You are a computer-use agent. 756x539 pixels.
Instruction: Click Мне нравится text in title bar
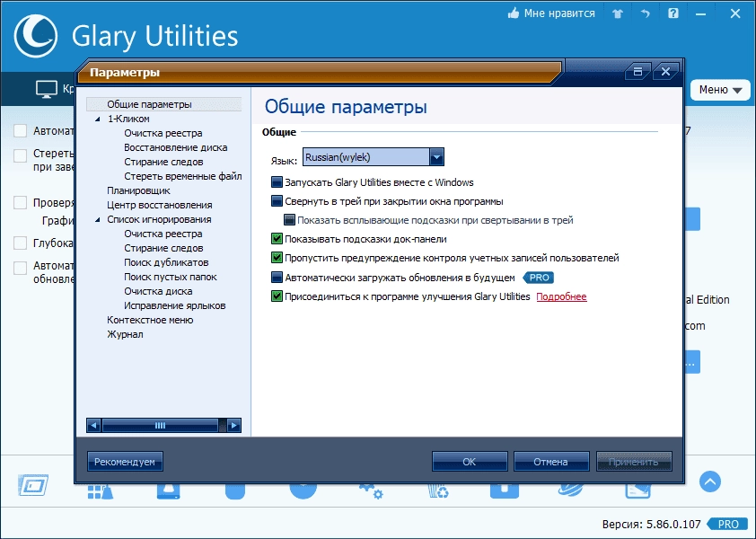click(x=559, y=13)
